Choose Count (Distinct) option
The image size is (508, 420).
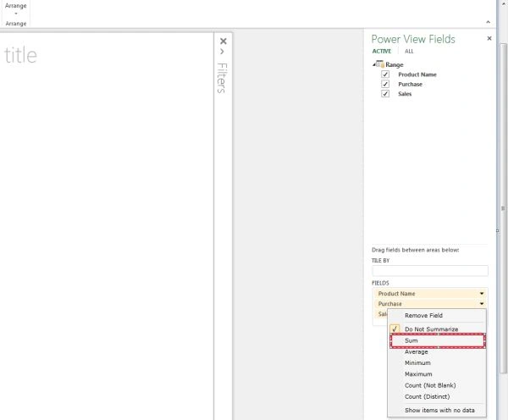point(437,396)
